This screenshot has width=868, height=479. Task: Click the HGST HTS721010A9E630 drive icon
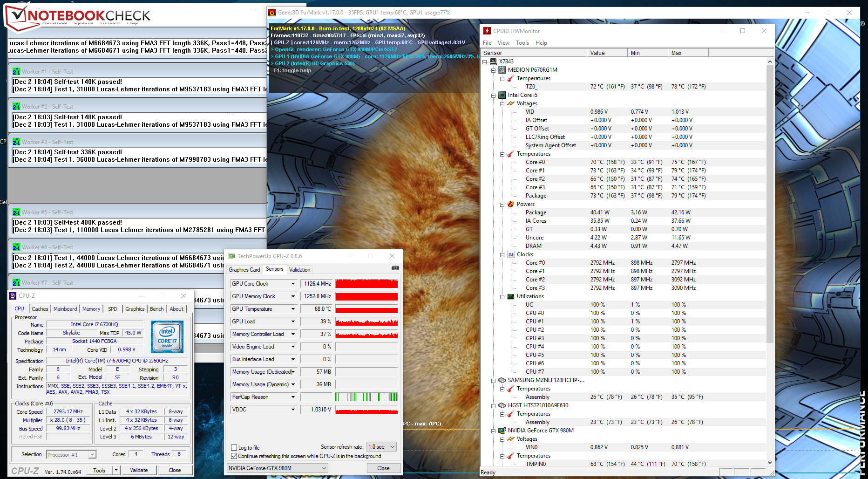pyautogui.click(x=502, y=405)
